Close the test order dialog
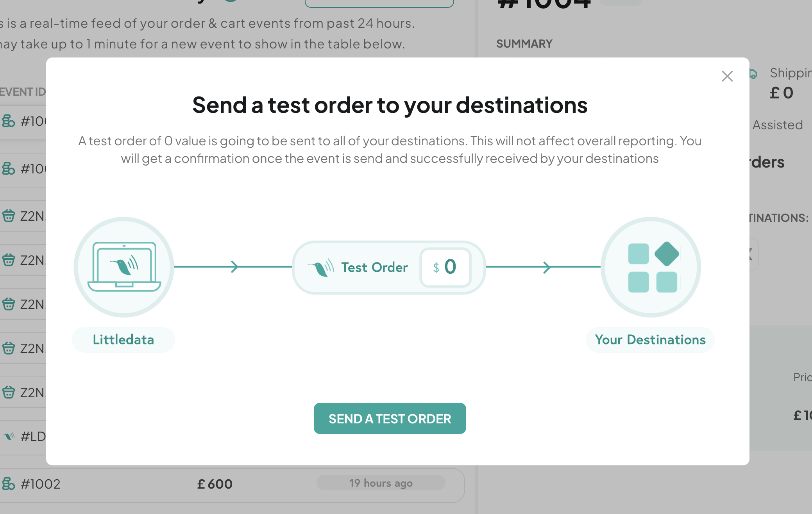This screenshot has height=514, width=812. 727,76
